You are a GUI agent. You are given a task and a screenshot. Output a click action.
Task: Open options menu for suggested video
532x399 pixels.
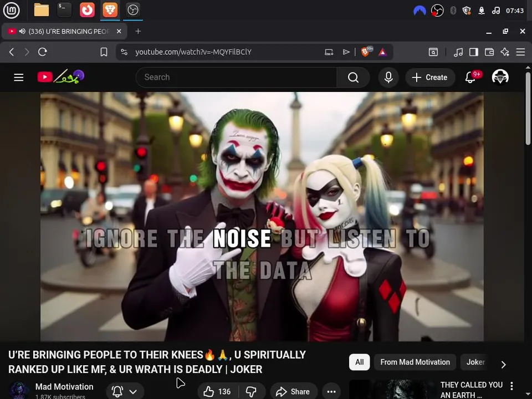511,386
